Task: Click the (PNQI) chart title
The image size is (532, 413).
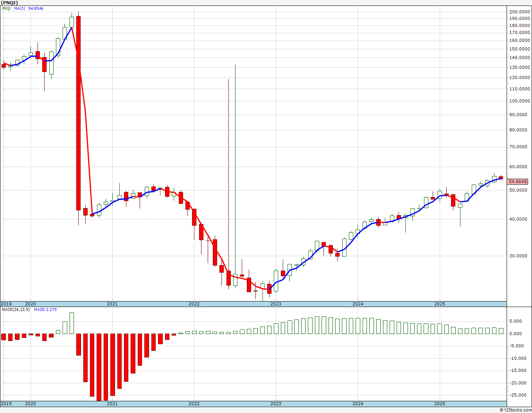Action: click(9, 3)
